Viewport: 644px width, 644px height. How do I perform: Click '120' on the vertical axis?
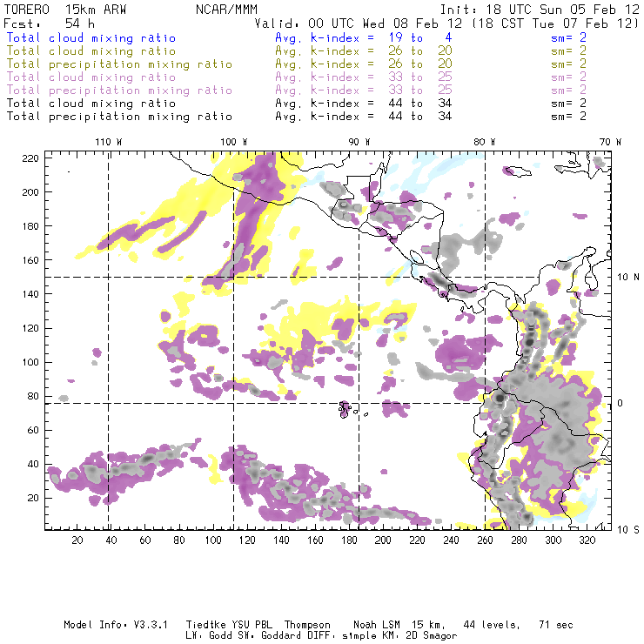(x=30, y=328)
